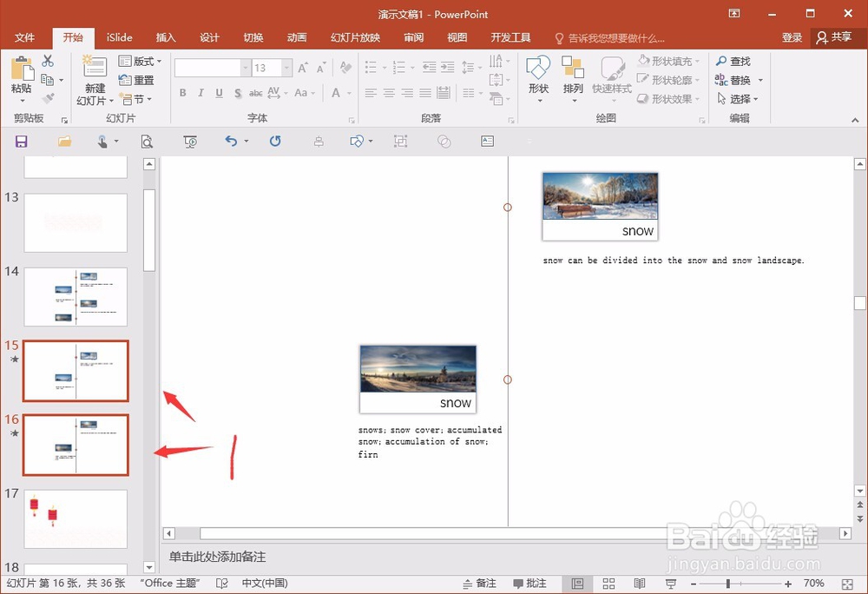Click the Print Preview icon

(x=147, y=142)
